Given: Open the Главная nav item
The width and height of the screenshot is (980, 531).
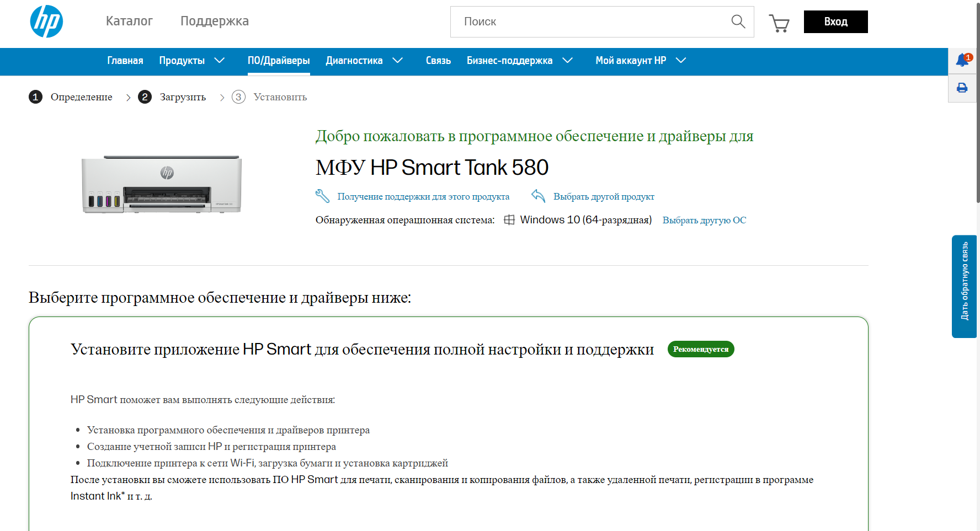Looking at the screenshot, I should (x=125, y=61).
